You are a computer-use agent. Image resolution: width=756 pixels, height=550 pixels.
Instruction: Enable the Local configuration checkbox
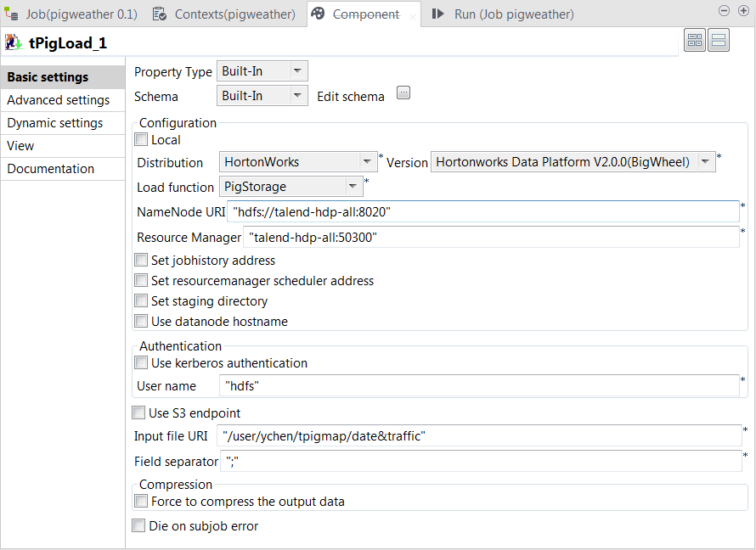click(x=140, y=139)
